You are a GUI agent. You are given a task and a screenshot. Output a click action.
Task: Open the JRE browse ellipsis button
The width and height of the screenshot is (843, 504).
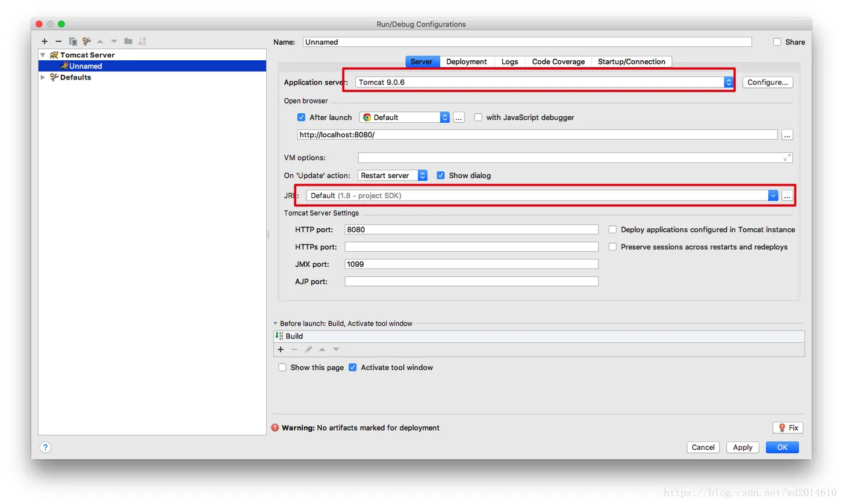click(787, 196)
